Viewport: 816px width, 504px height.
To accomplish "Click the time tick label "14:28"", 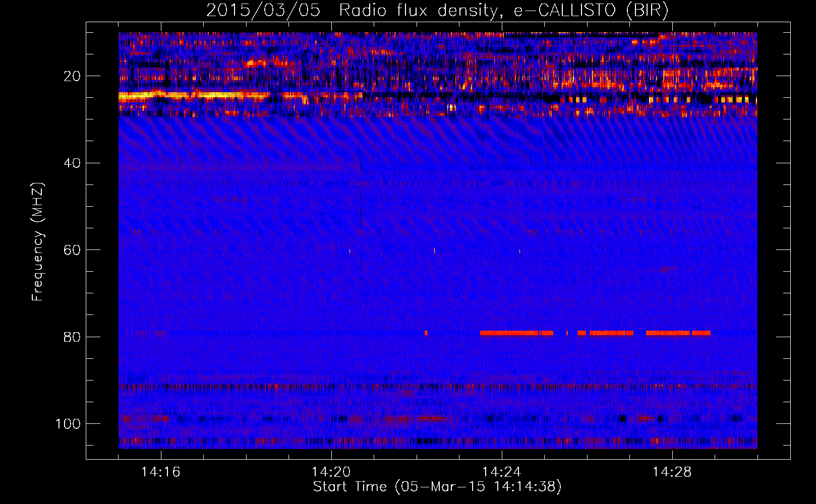I will pos(672,472).
